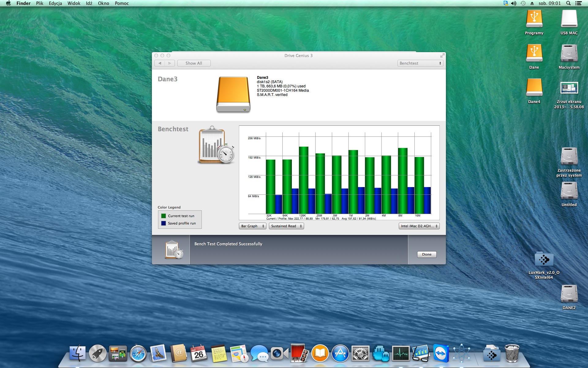
Task: Click the Bench Test Completed Successfully message
Action: click(x=228, y=244)
